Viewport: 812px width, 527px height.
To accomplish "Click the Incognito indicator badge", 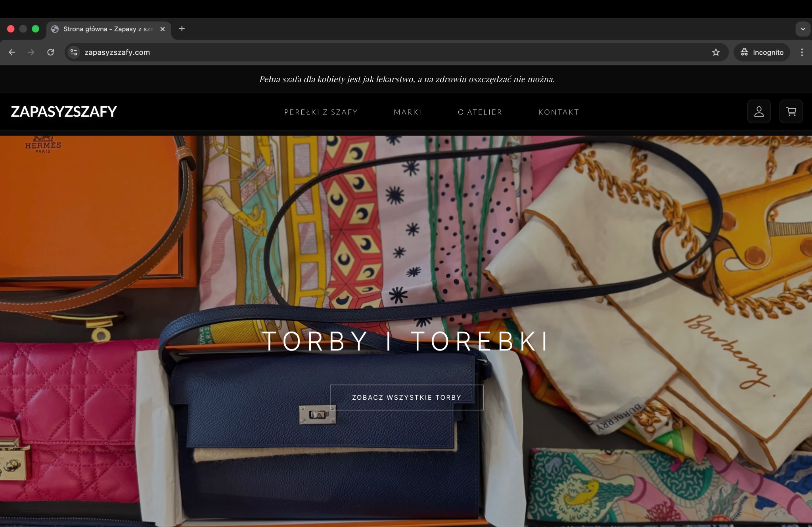I will 761,52.
